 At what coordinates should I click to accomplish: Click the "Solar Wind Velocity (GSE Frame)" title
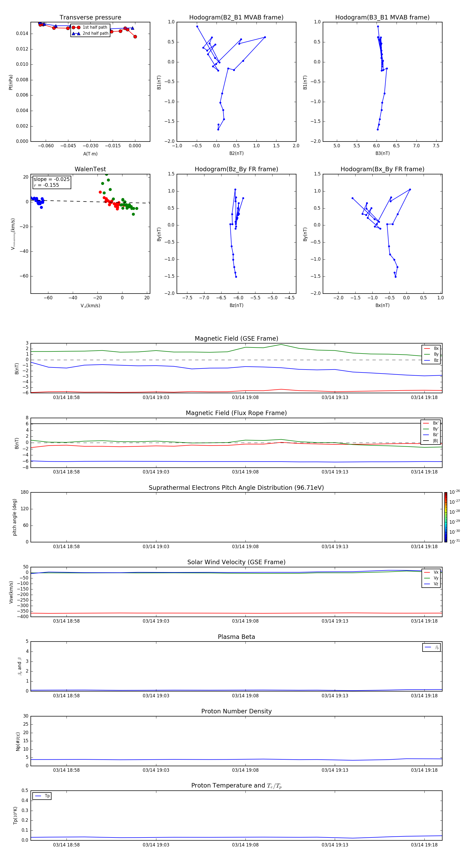click(x=236, y=562)
